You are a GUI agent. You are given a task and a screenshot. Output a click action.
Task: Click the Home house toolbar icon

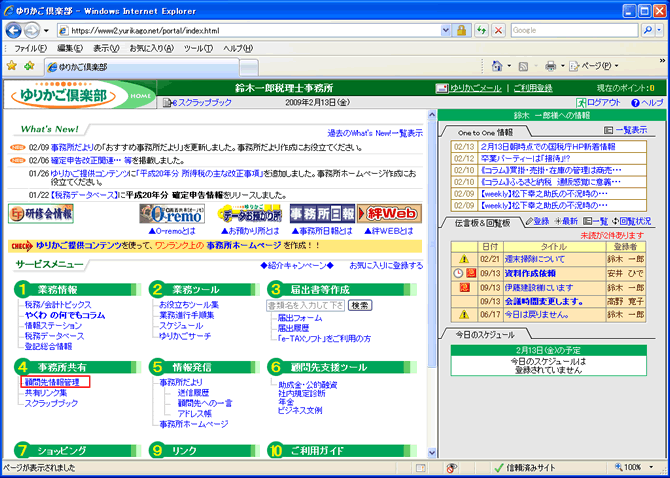tap(497, 66)
